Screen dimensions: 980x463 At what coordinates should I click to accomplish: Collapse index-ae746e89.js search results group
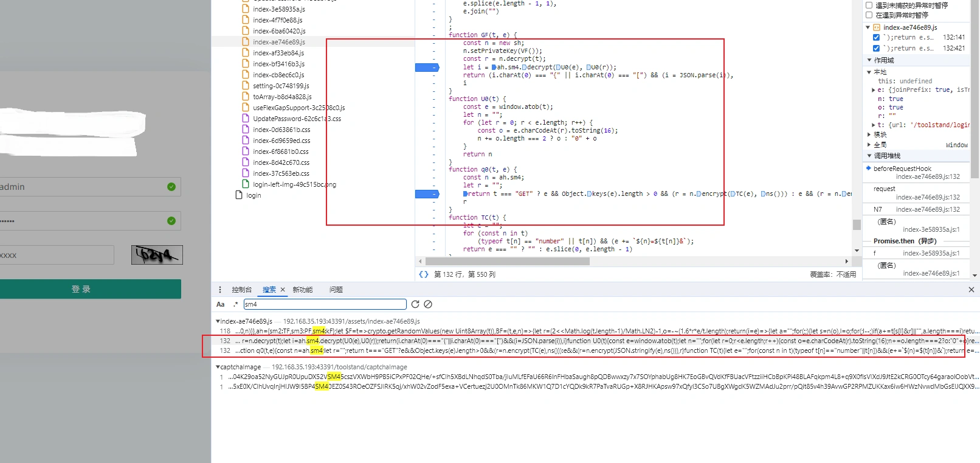218,321
